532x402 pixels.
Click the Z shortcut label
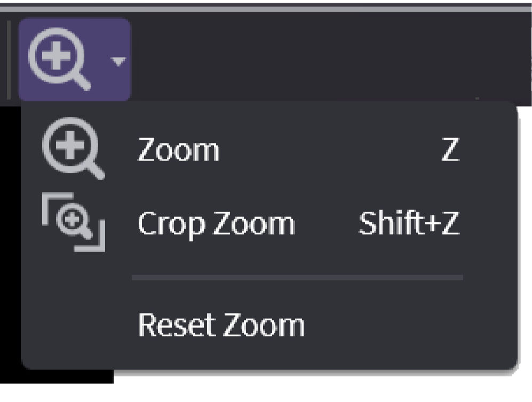(449, 151)
